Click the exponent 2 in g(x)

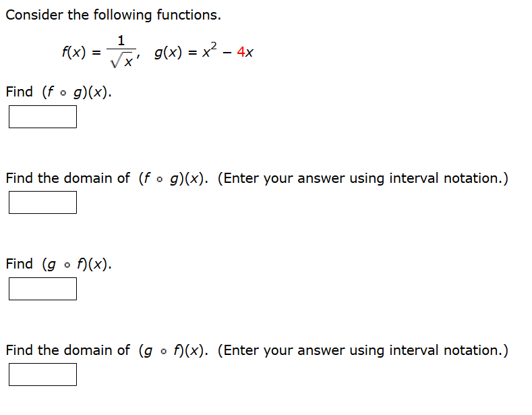click(214, 45)
